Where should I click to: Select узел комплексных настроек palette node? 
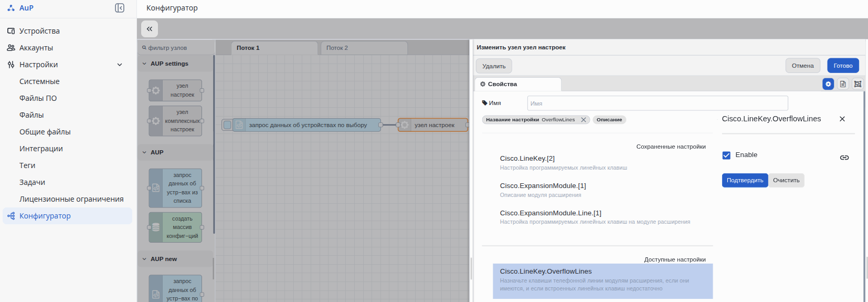tap(175, 121)
